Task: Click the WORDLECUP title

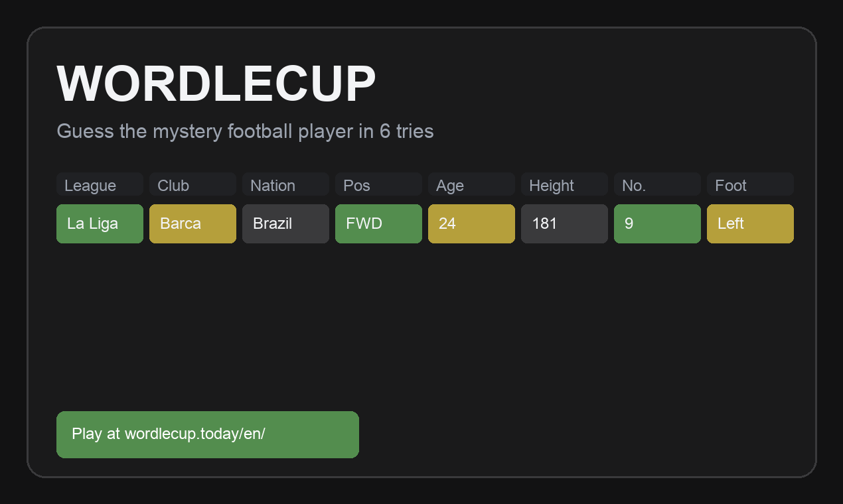Action: tap(216, 82)
